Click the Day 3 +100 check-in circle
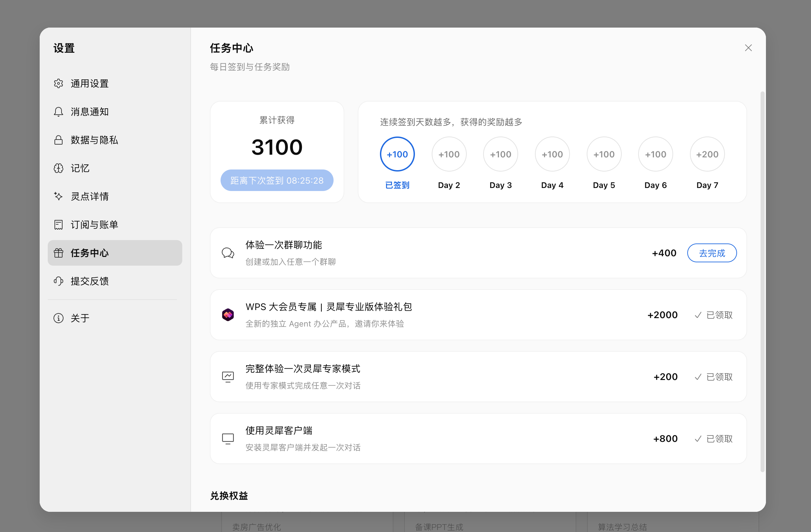 coord(501,154)
